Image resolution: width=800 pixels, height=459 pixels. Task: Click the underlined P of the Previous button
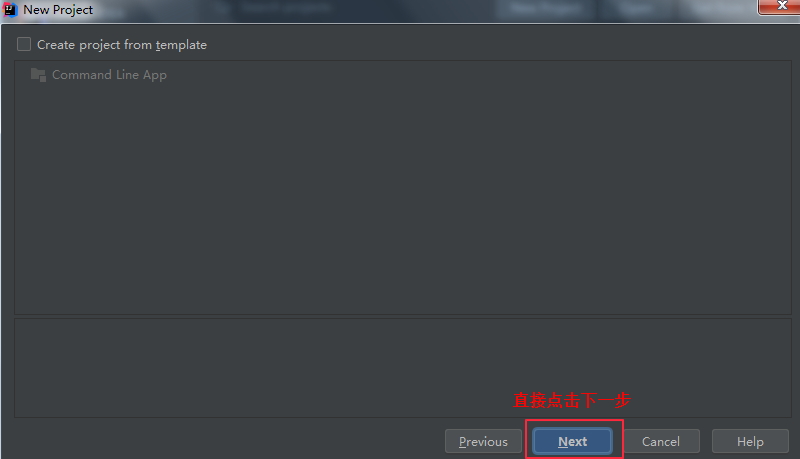click(462, 442)
